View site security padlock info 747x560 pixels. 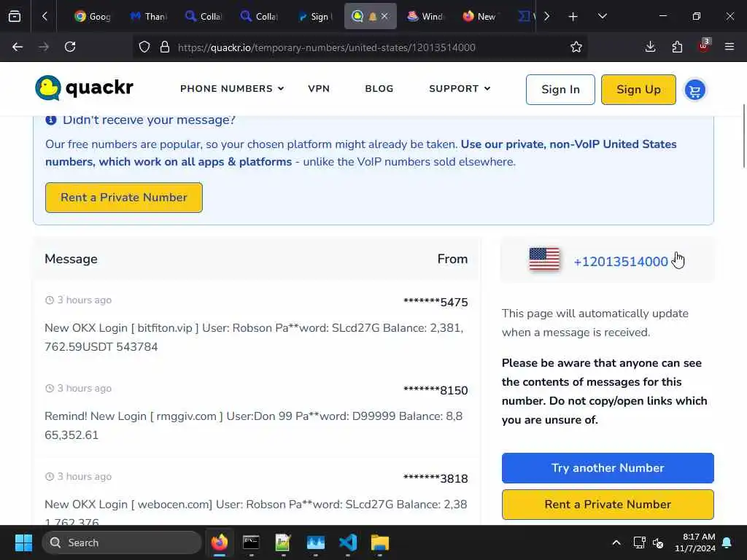[165, 47]
